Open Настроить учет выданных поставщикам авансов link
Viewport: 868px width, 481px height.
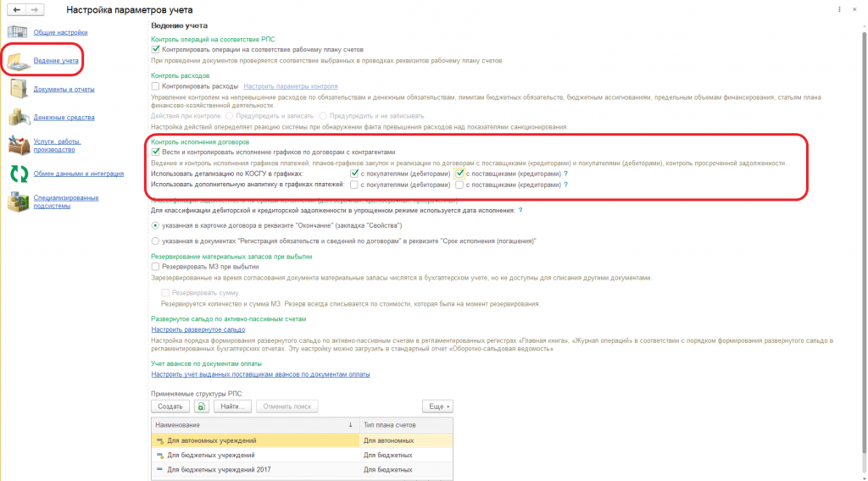pyautogui.click(x=260, y=374)
